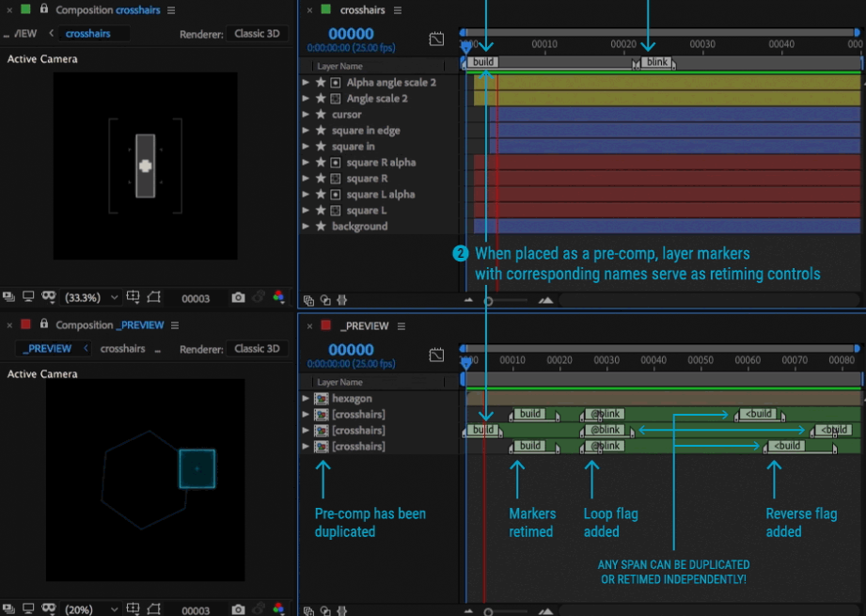The image size is (866, 616).
Task: Click the matte icon of square R alpha
Action: tap(336, 163)
